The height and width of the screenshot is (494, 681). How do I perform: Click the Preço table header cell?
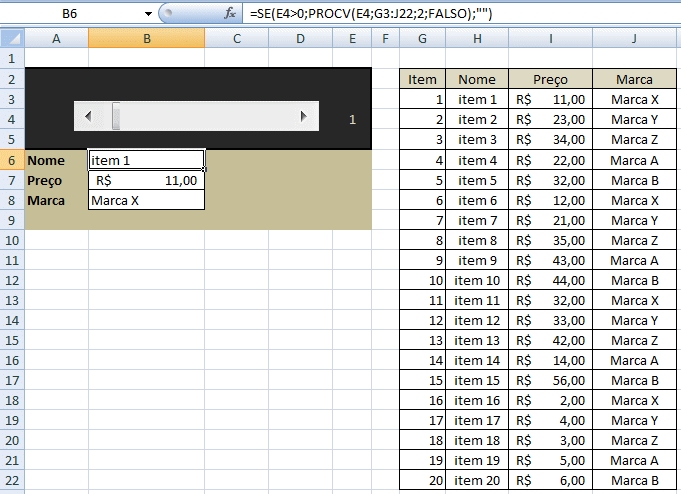pyautogui.click(x=551, y=79)
